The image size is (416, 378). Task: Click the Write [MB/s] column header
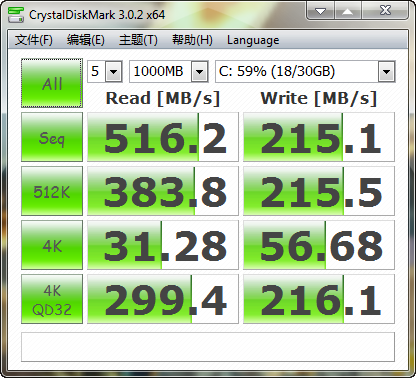point(319,98)
